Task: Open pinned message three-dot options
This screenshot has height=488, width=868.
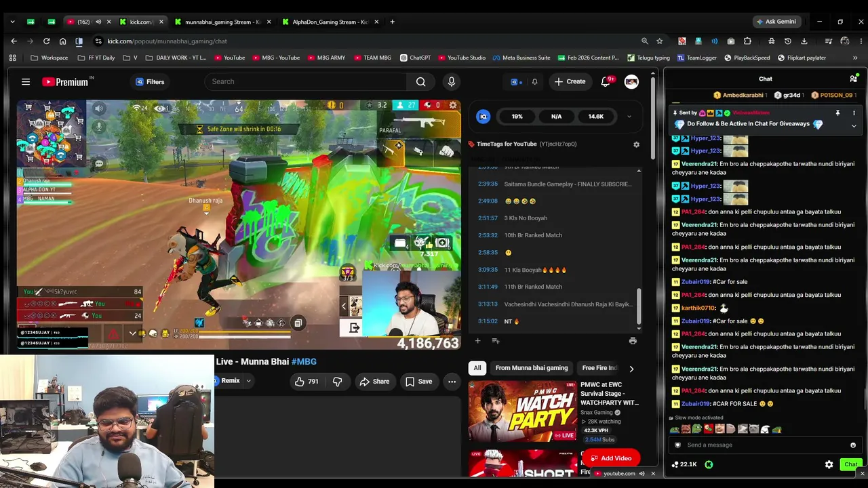Action: tap(854, 113)
